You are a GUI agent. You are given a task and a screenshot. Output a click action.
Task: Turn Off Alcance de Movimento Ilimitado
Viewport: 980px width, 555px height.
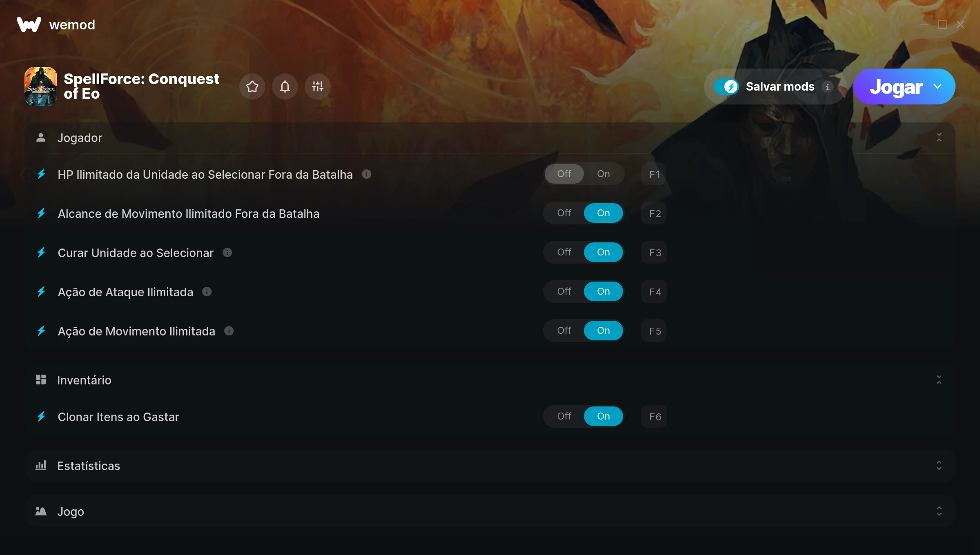564,213
